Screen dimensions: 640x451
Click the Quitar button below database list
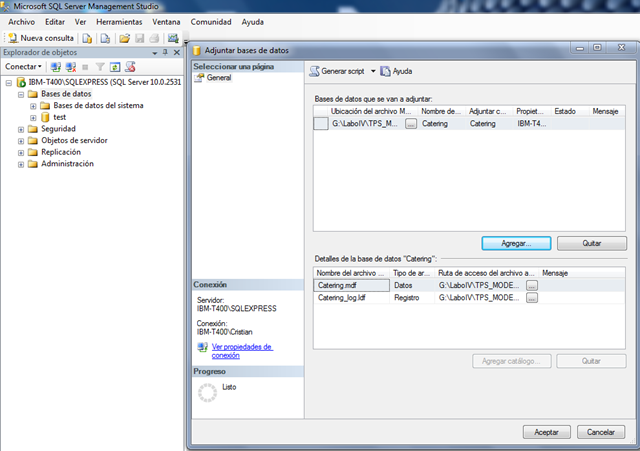(x=591, y=243)
